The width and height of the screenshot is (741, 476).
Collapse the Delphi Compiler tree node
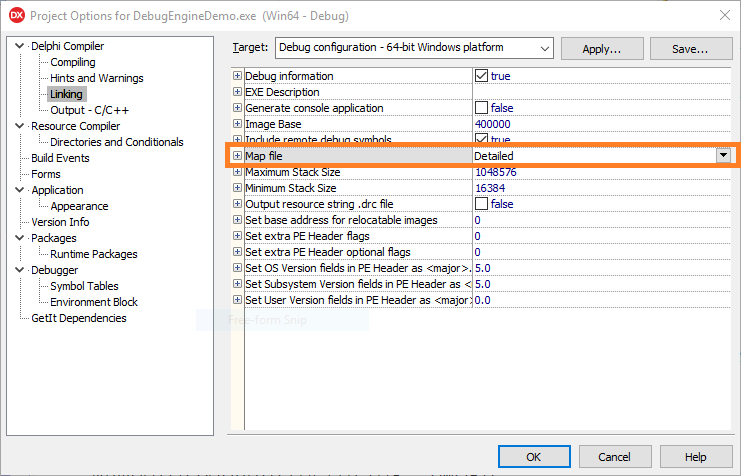(x=19, y=46)
